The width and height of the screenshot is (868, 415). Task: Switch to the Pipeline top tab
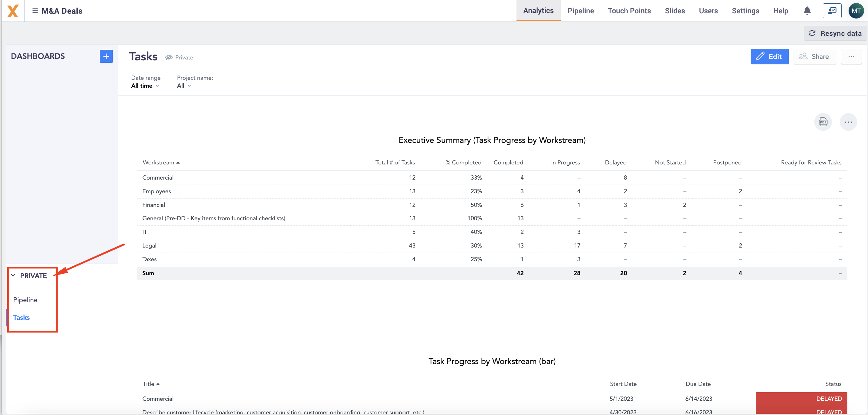coord(580,11)
